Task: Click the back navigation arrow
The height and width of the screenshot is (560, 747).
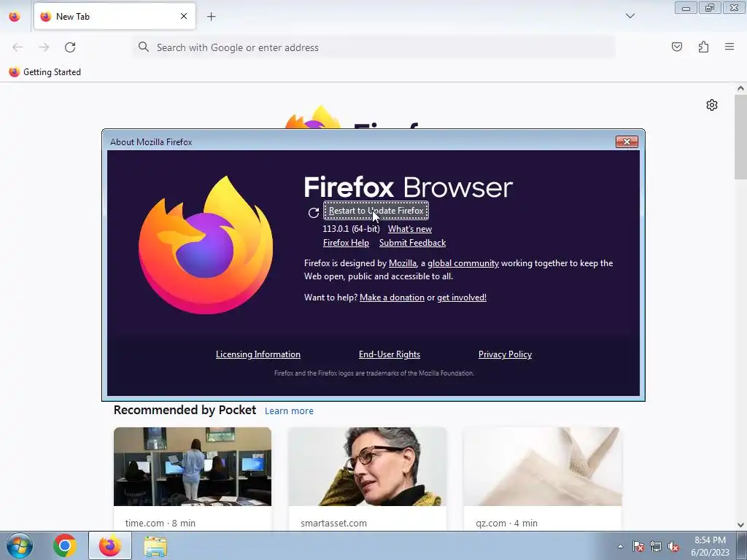Action: click(18, 47)
